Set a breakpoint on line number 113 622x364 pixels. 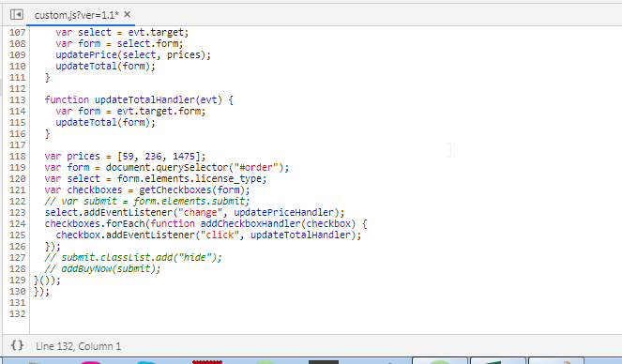point(18,100)
